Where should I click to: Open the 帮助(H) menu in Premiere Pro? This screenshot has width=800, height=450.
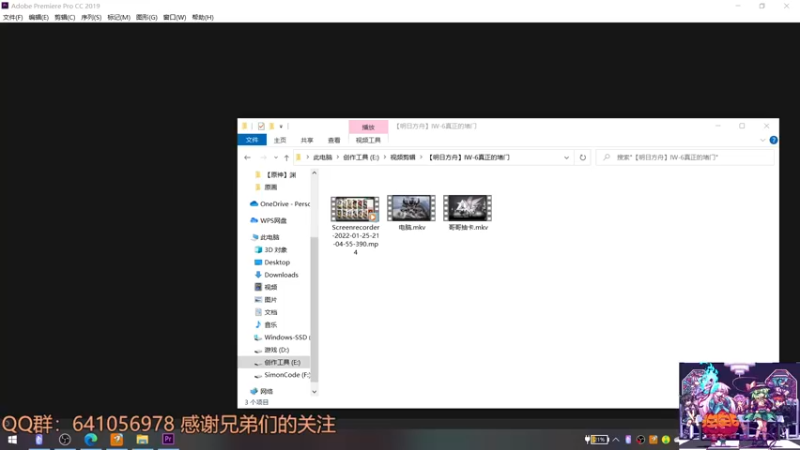(x=203, y=17)
